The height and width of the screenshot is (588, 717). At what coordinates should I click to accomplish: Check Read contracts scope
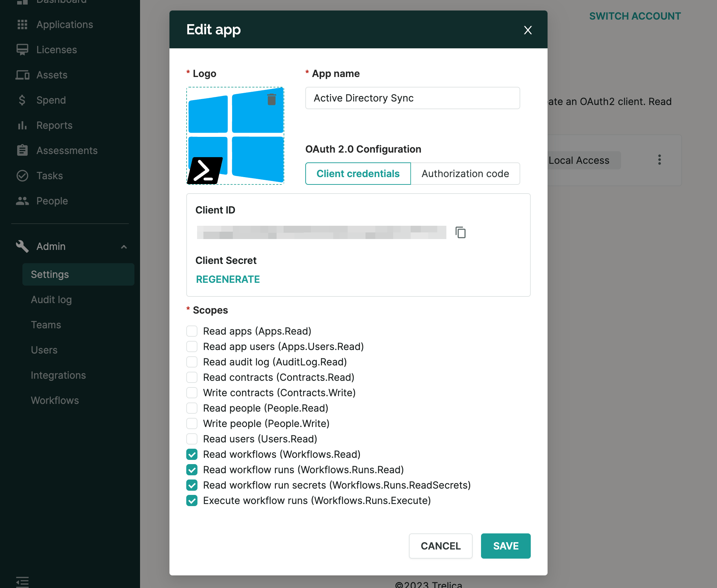pyautogui.click(x=192, y=377)
